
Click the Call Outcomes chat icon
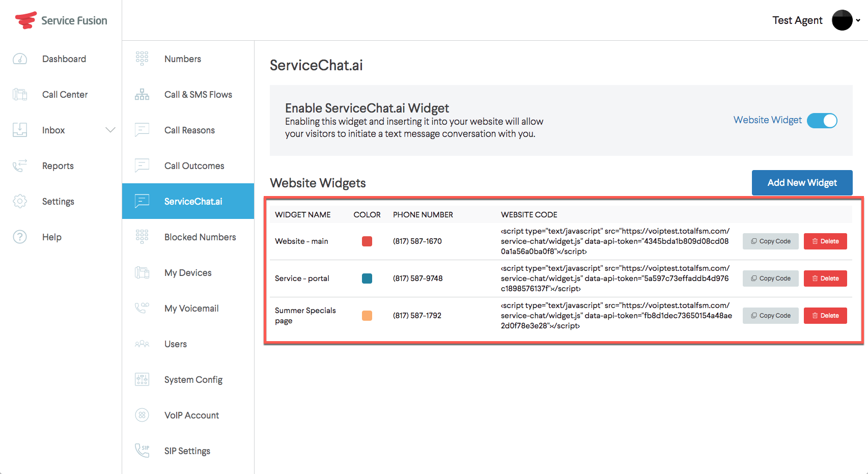pos(142,165)
